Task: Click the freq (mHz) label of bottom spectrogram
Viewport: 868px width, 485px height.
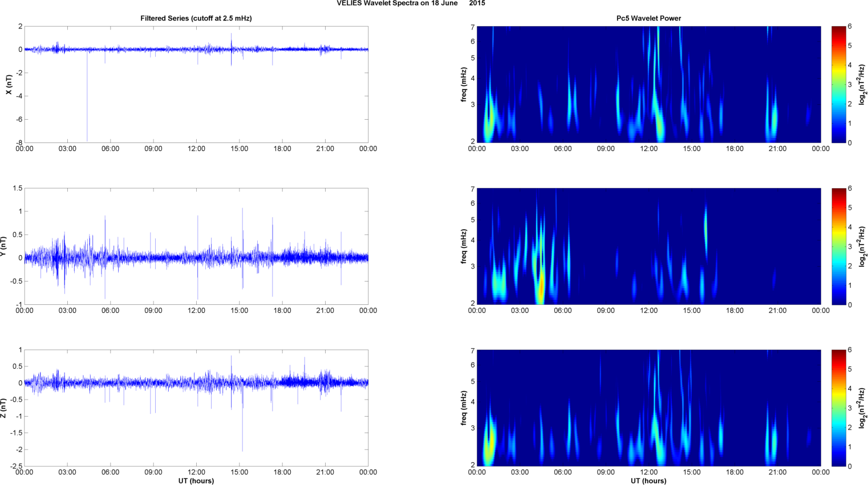Action: 464,408
